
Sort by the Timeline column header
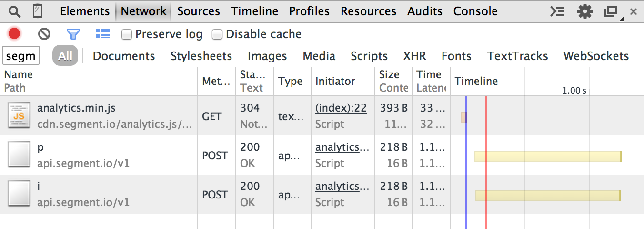click(476, 81)
